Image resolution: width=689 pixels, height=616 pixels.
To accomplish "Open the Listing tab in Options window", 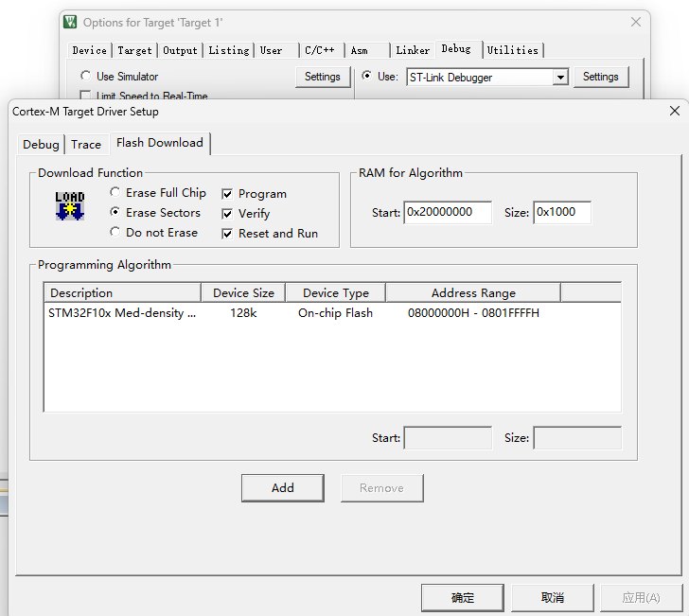I will click(229, 50).
